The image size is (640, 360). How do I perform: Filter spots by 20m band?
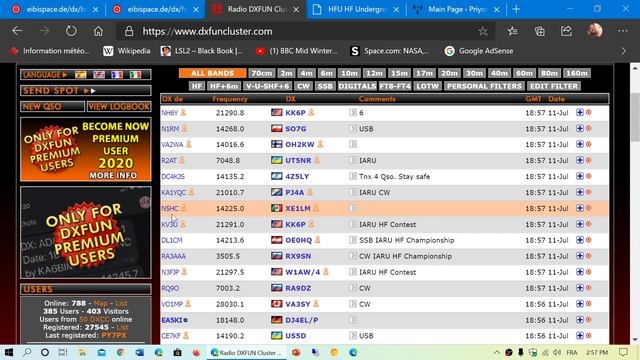click(x=449, y=73)
